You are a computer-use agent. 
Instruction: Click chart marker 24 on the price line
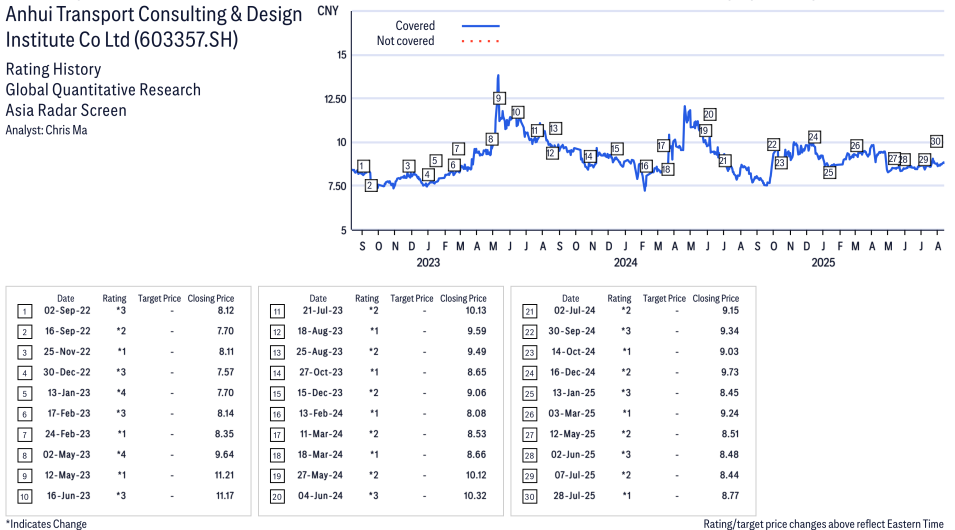point(814,137)
